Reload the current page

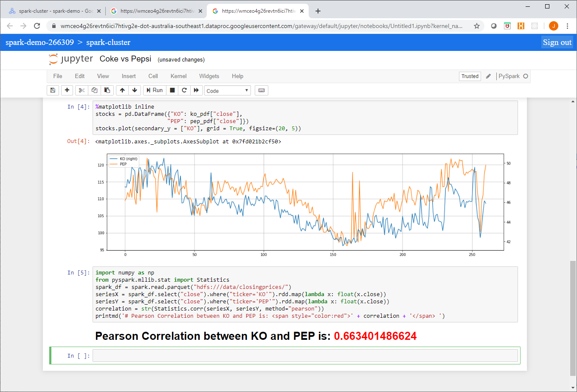[37, 26]
